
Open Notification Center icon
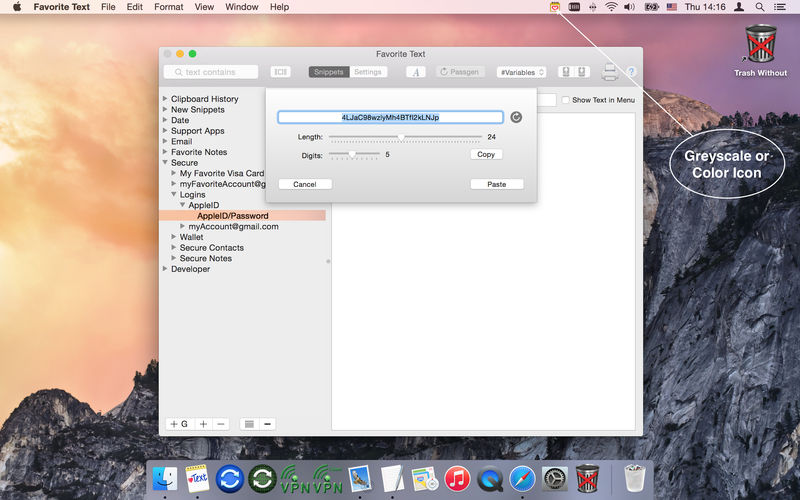(780, 7)
